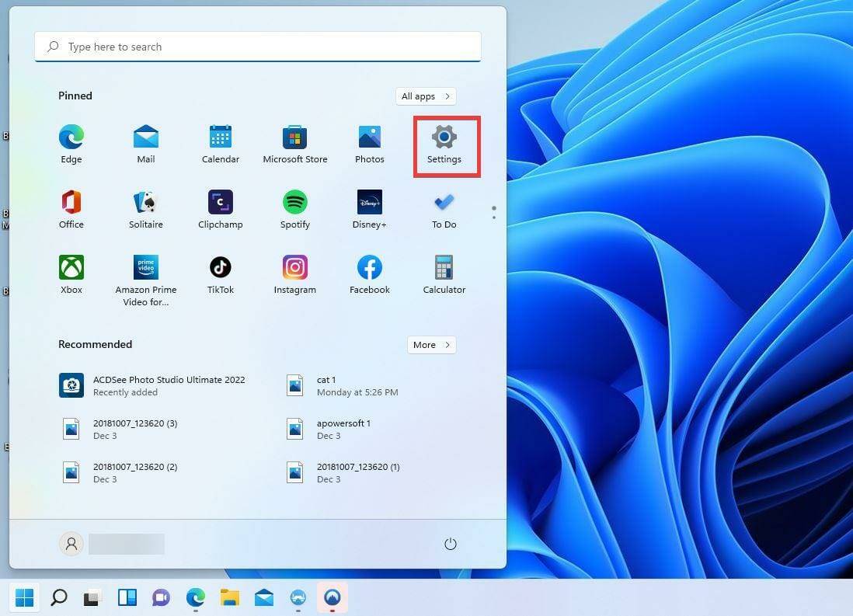Open Microsoft Teams chat from taskbar

(x=159, y=598)
